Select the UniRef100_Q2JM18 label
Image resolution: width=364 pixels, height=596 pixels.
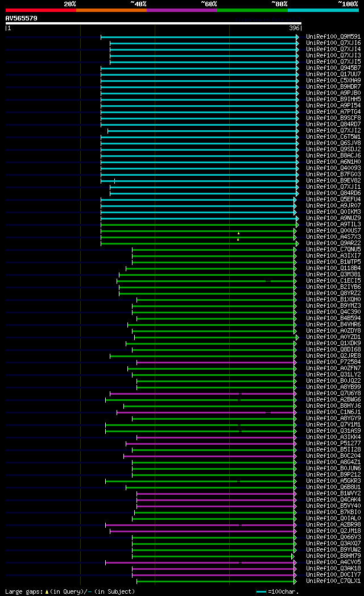pyautogui.click(x=333, y=531)
